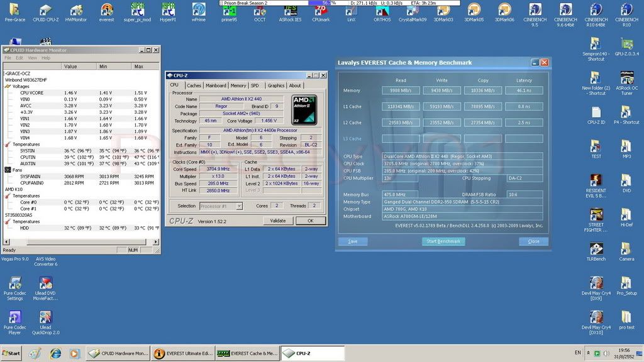644x362 pixels.
Task: Click Save in EVEREST benchmark window
Action: tap(353, 241)
